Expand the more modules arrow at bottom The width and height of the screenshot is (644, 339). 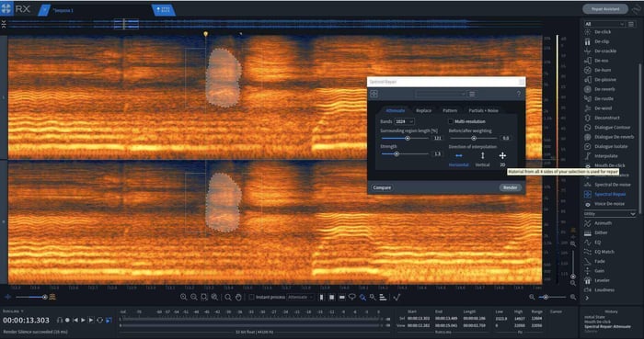click(x=587, y=298)
